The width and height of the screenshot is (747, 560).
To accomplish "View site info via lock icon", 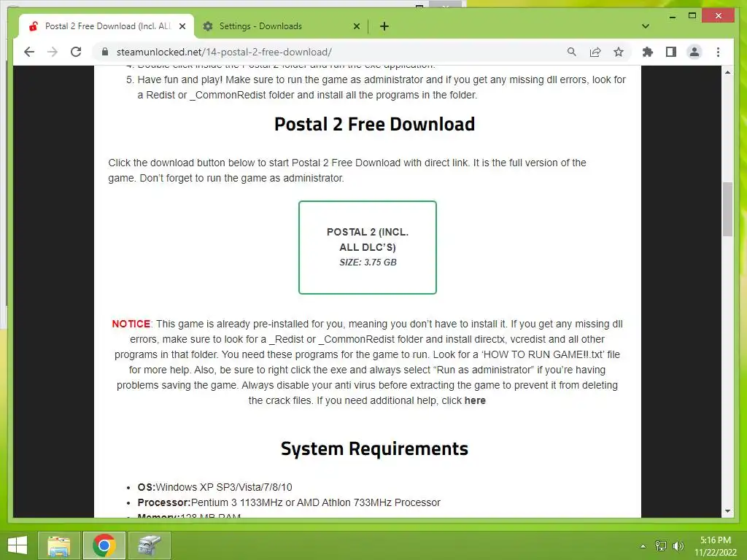I will (x=105, y=52).
